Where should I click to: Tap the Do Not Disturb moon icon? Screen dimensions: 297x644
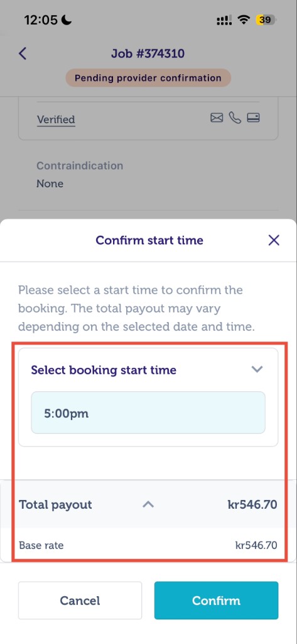[x=67, y=19]
